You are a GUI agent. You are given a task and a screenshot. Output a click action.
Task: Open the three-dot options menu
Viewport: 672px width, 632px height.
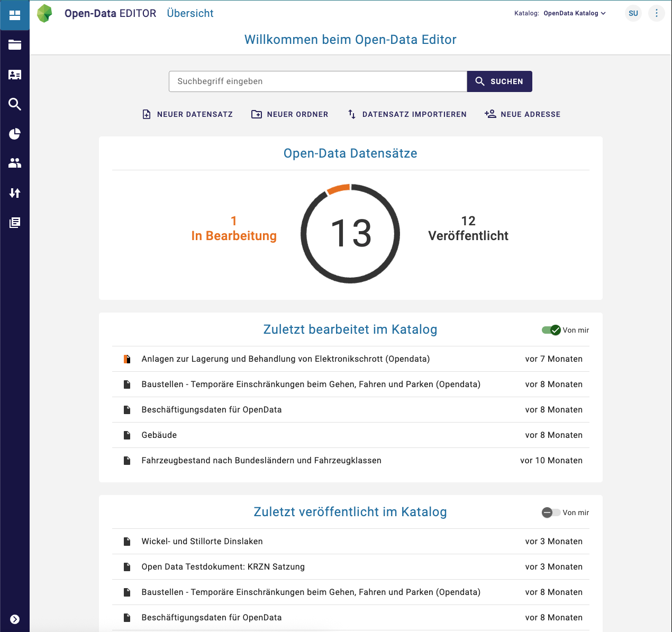pyautogui.click(x=657, y=13)
